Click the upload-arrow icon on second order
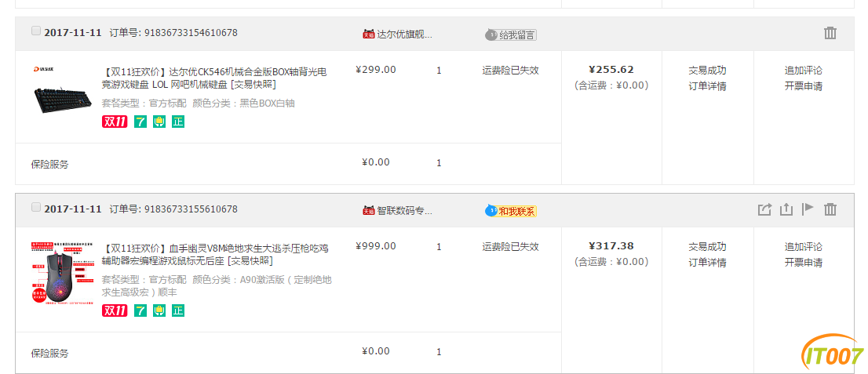The image size is (868, 374). 786,209
